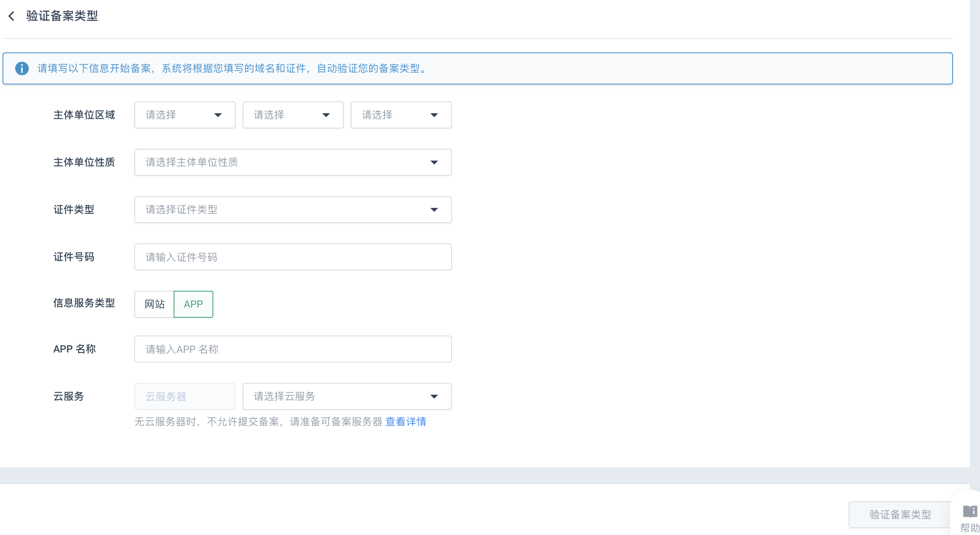Screen dimensions: 980x535
Task: Open the 查看详情 link
Action: click(x=406, y=422)
